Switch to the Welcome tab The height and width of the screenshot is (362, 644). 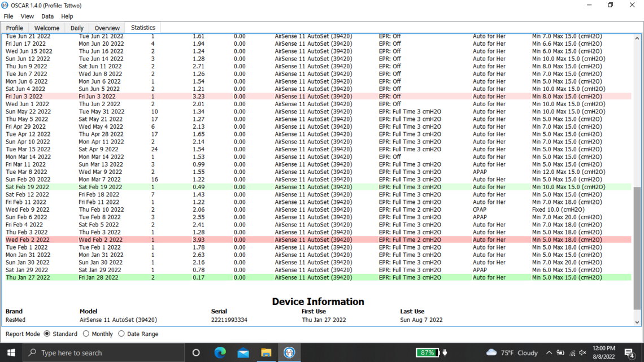[47, 28]
